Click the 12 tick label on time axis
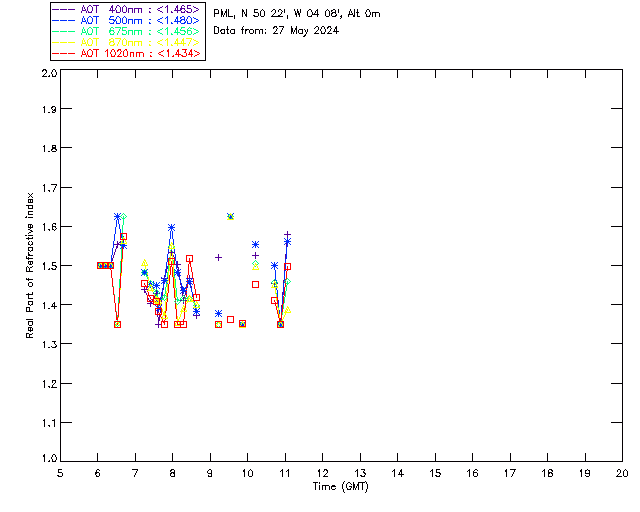640x512 pixels. click(x=322, y=473)
